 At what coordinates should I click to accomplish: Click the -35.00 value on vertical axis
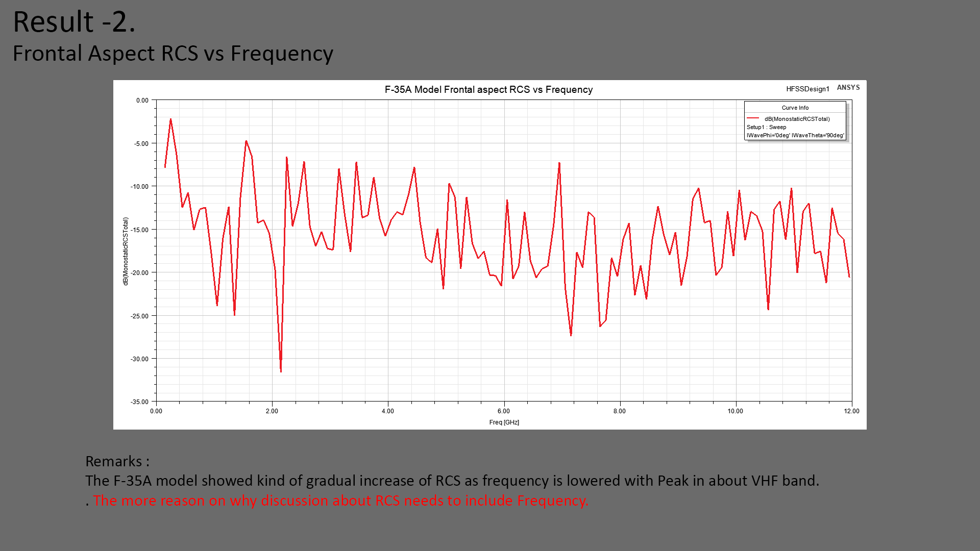[139, 402]
